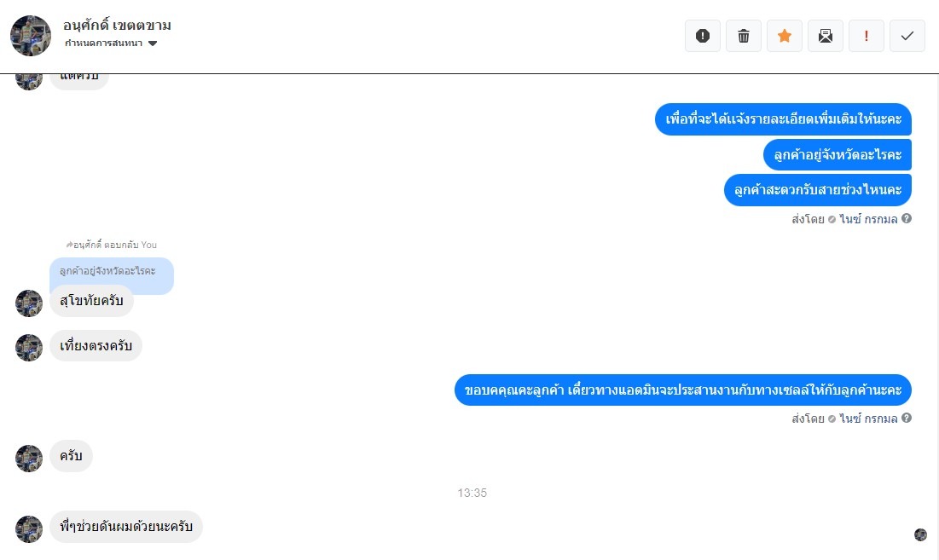Screen dimensions: 939x560
Task: Open contact name อนุศักดิ์ เขตตขาม profile
Action: tap(118, 25)
